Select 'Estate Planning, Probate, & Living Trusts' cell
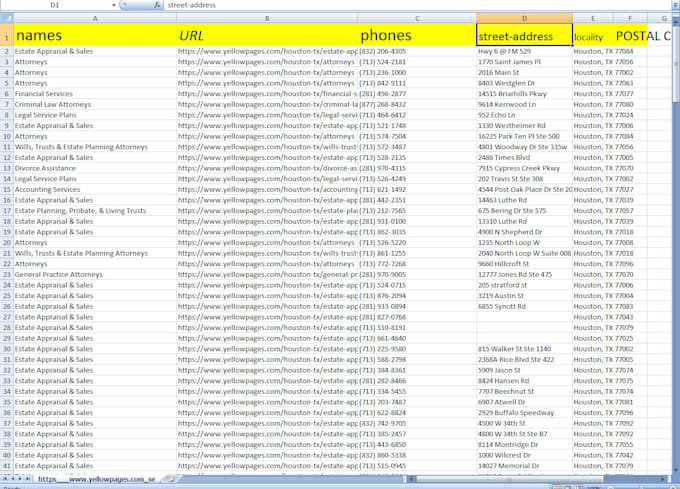680x489 pixels. [x=95, y=211]
